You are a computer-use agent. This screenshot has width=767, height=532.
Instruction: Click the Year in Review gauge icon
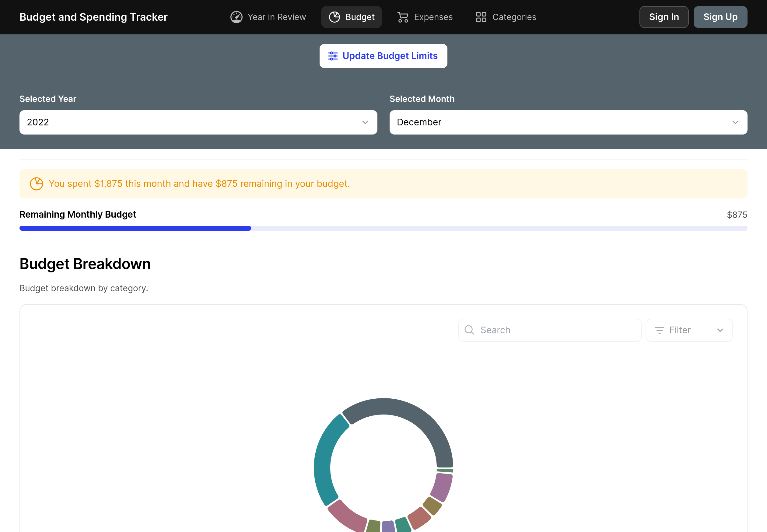(236, 17)
